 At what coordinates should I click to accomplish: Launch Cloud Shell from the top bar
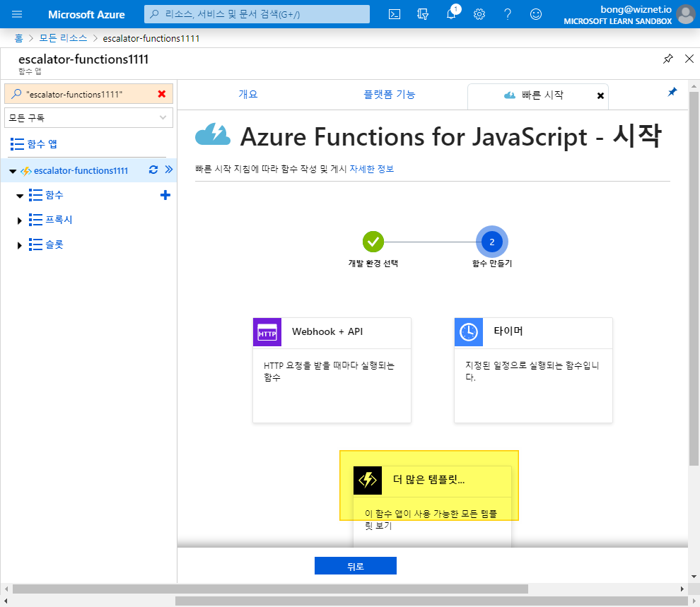pos(395,14)
